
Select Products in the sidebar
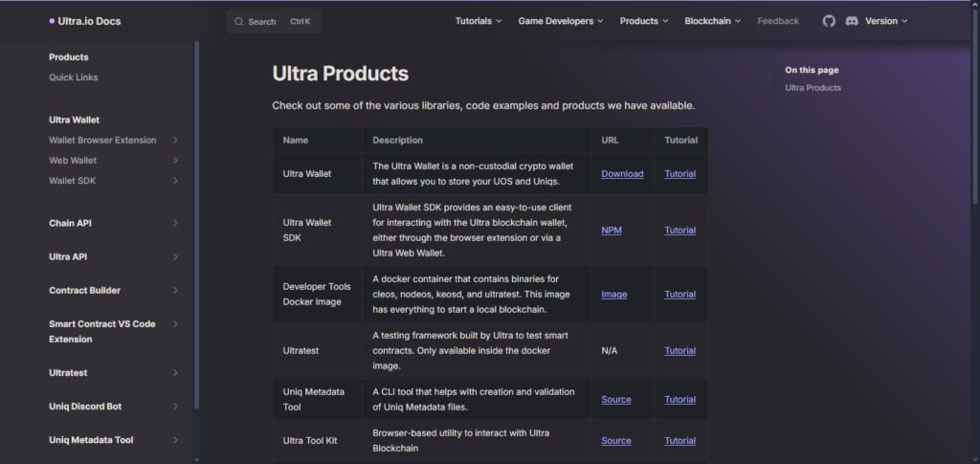click(69, 56)
